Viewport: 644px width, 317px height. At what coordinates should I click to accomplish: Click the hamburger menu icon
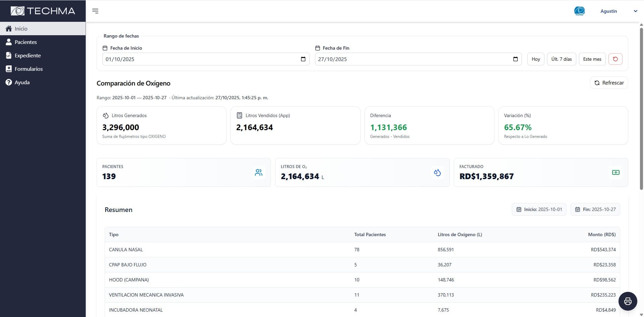tap(95, 11)
